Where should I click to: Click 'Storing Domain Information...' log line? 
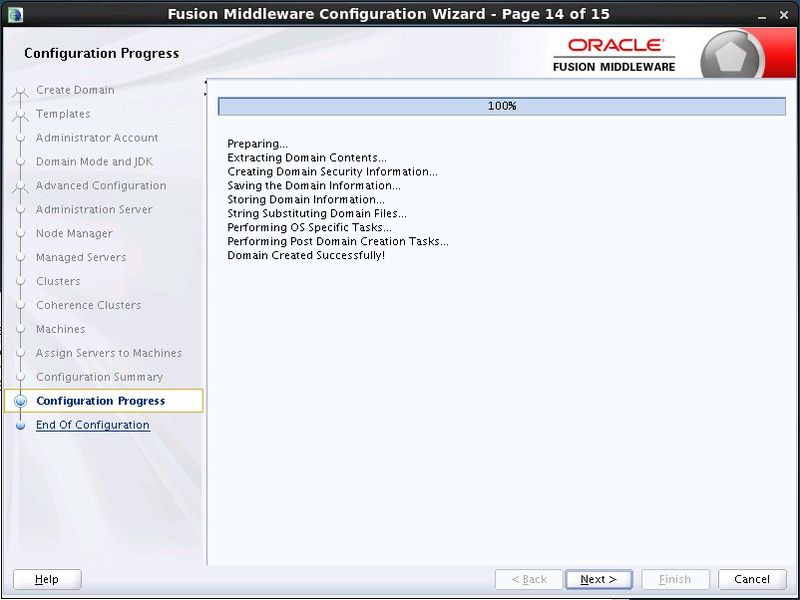[x=306, y=199]
